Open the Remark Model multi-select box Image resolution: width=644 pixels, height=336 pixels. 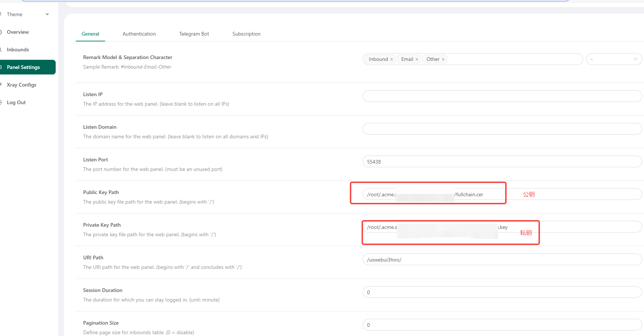[x=513, y=59]
